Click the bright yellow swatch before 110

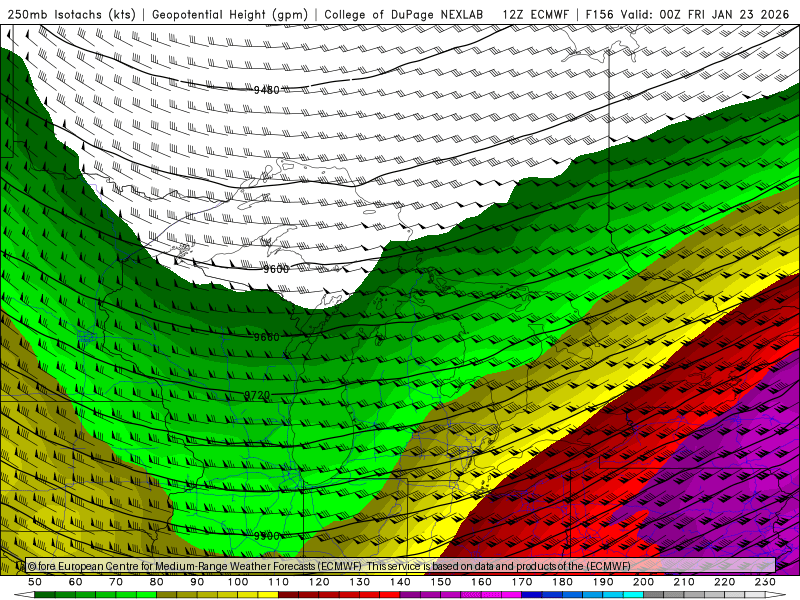[268, 595]
